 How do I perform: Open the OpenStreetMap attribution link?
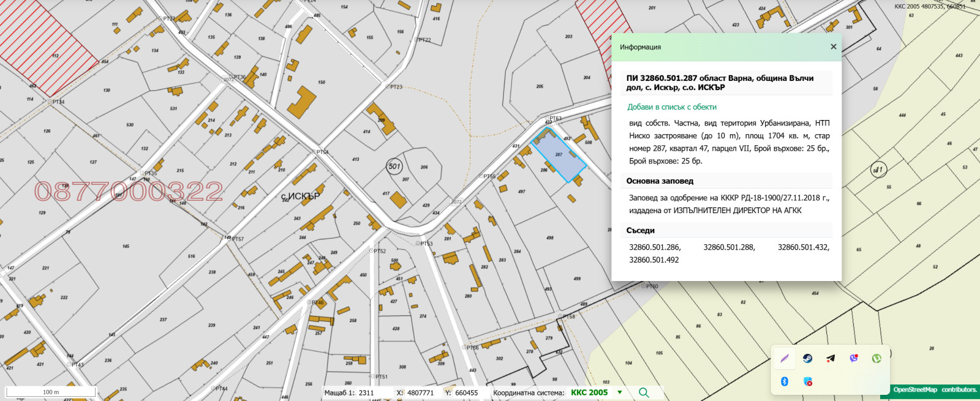tap(915, 390)
